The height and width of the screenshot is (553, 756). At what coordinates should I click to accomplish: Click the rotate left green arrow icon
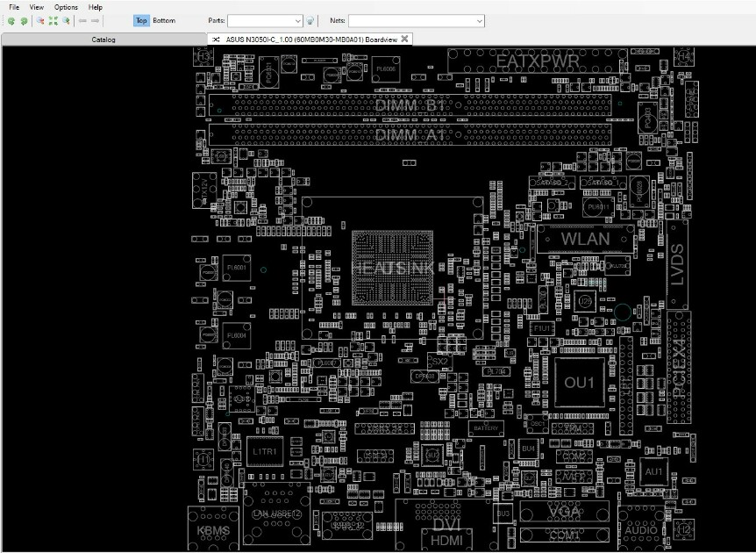11,21
